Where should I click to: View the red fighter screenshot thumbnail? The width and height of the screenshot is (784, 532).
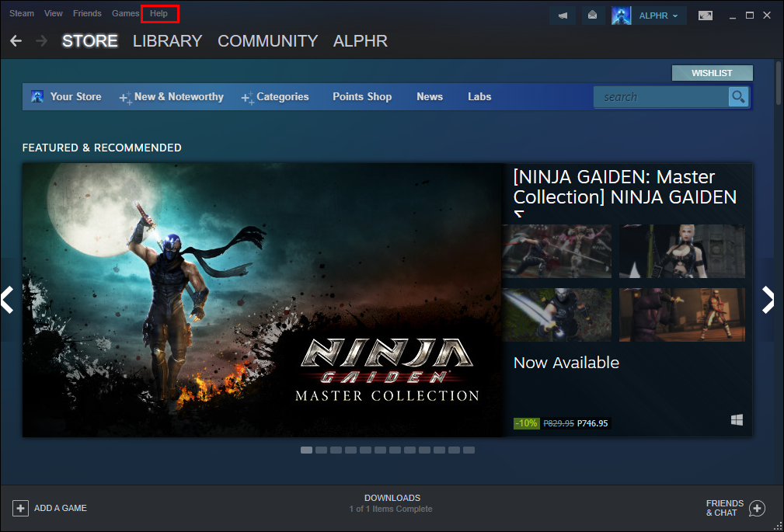coord(682,315)
